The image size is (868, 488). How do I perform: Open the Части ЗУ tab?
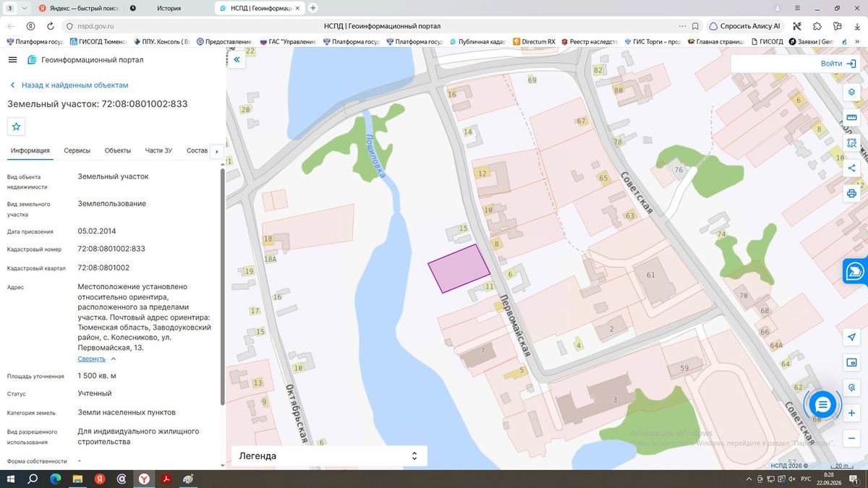tap(158, 150)
